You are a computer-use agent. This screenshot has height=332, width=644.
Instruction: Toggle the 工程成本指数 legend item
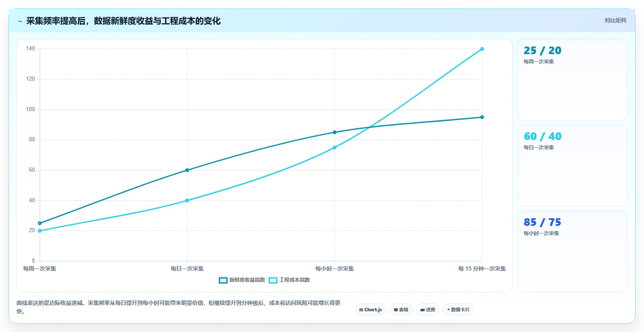tap(290, 280)
